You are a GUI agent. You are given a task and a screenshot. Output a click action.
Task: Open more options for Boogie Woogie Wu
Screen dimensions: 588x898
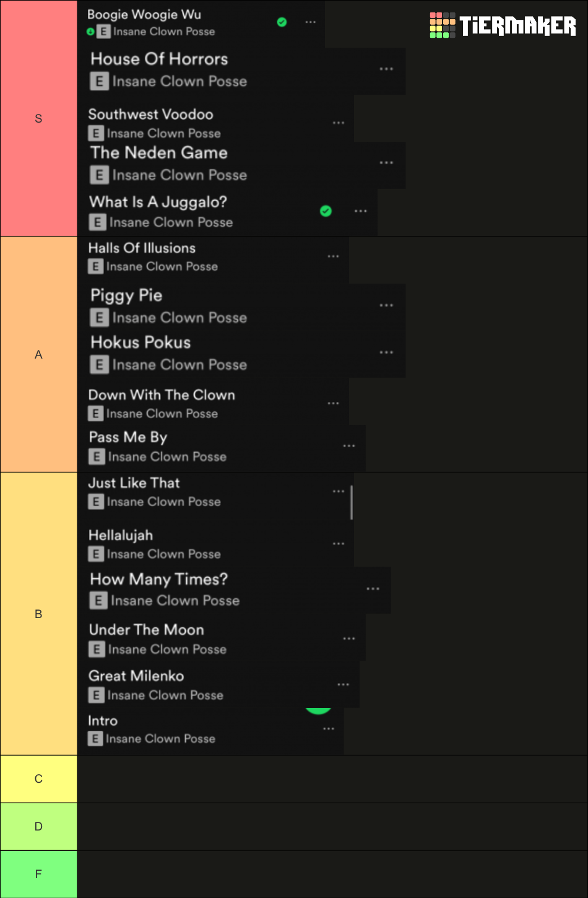(x=311, y=22)
